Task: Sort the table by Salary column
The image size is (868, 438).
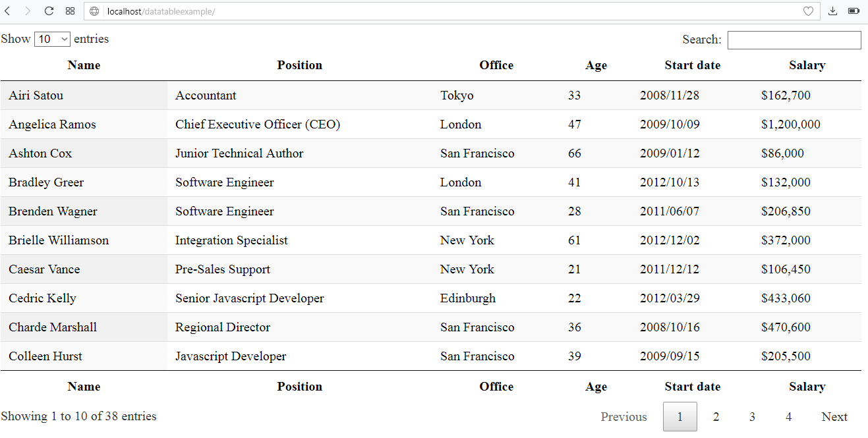Action: pos(807,65)
